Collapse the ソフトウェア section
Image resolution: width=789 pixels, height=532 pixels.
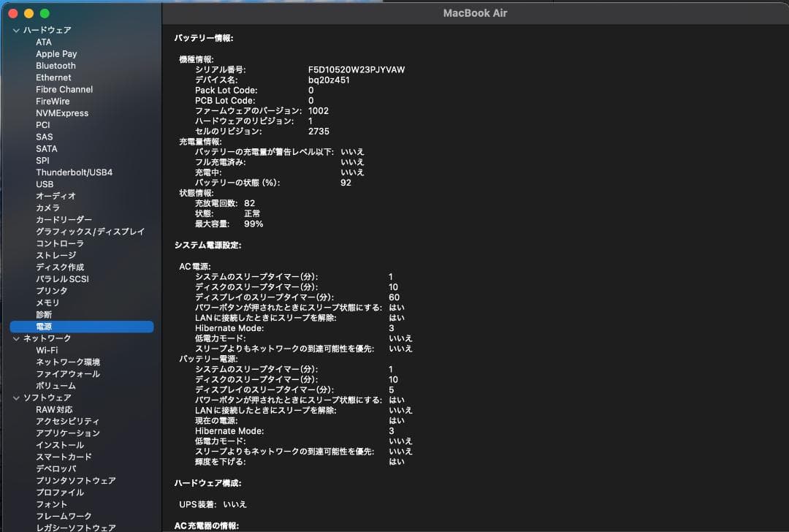[16, 398]
